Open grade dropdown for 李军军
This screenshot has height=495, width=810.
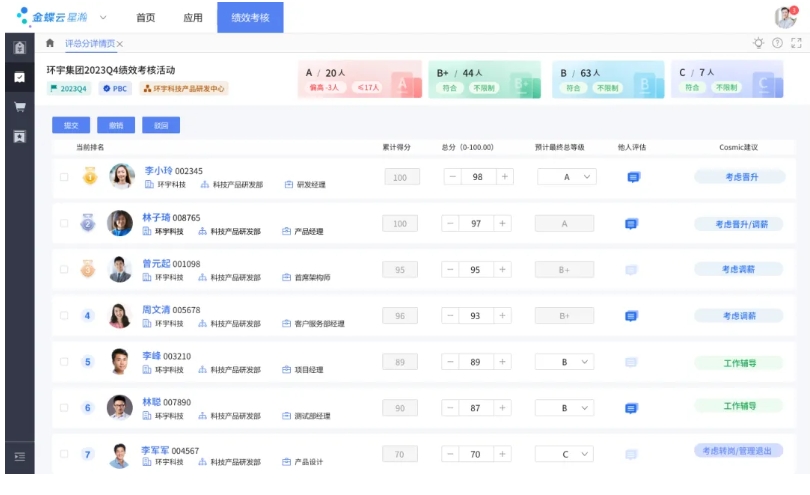(564, 454)
